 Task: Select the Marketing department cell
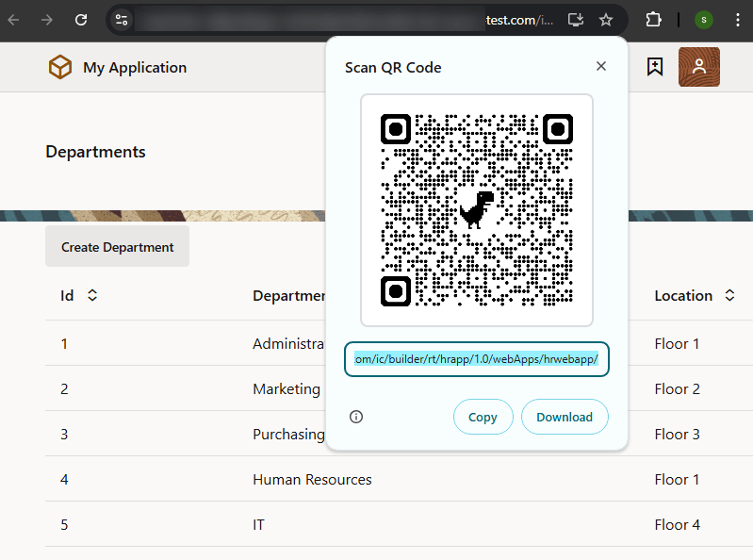286,388
